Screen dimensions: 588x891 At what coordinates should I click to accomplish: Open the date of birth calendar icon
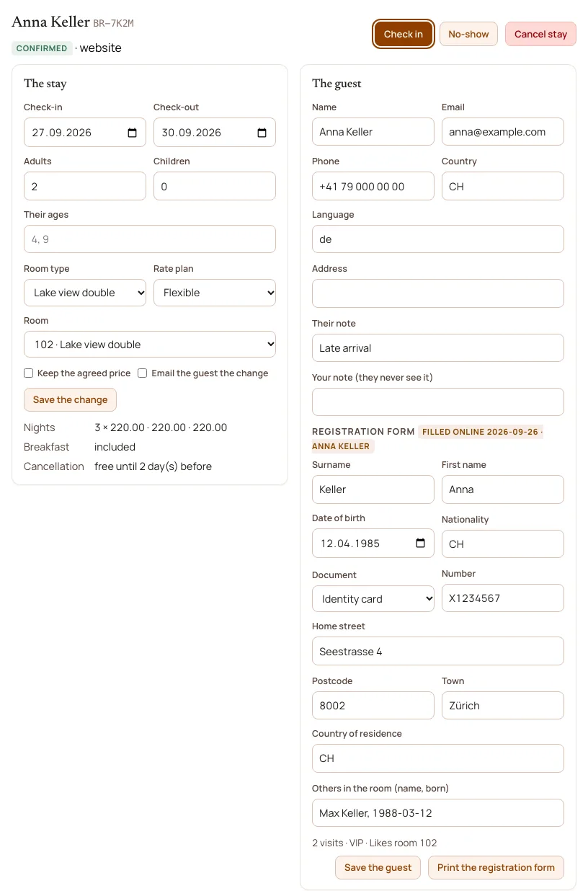(421, 544)
